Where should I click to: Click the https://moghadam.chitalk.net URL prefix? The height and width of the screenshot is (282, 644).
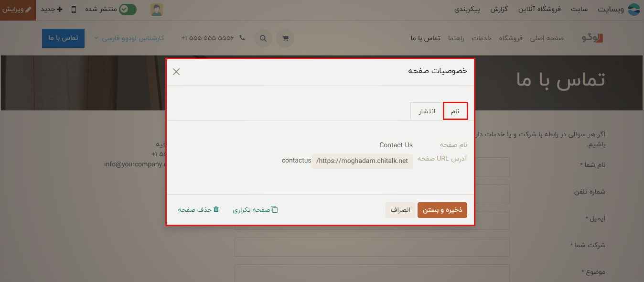(362, 161)
